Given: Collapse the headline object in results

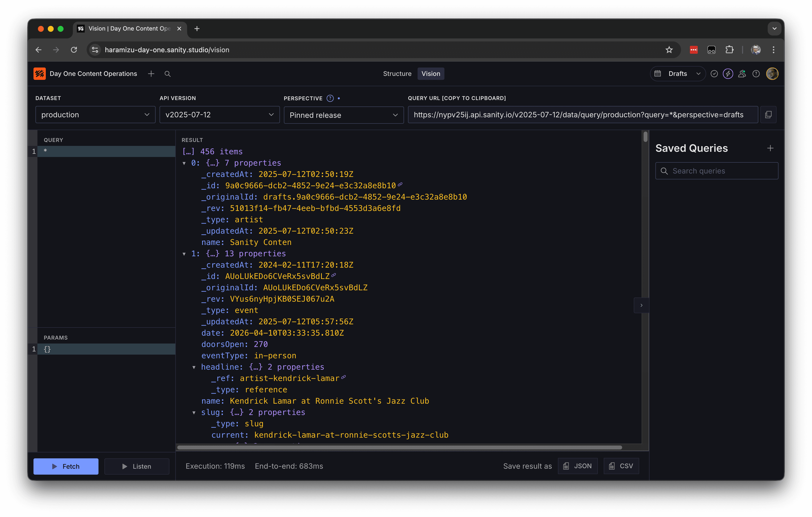Looking at the screenshot, I should pos(194,367).
